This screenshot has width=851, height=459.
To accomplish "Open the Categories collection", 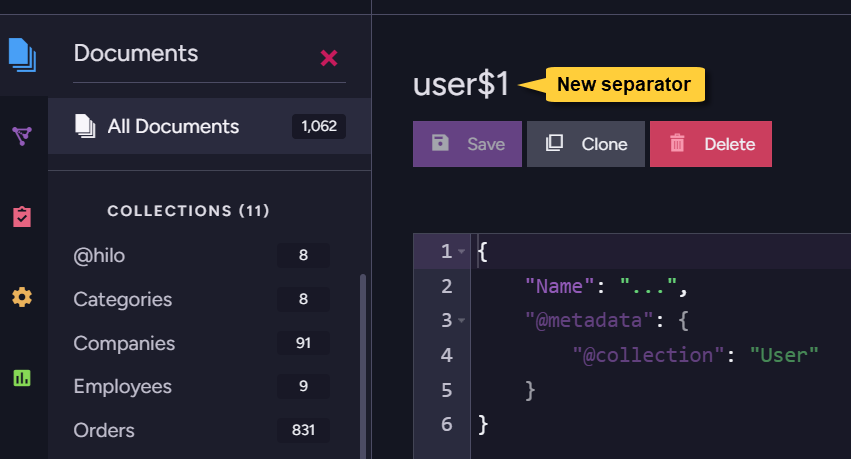I will click(x=123, y=299).
